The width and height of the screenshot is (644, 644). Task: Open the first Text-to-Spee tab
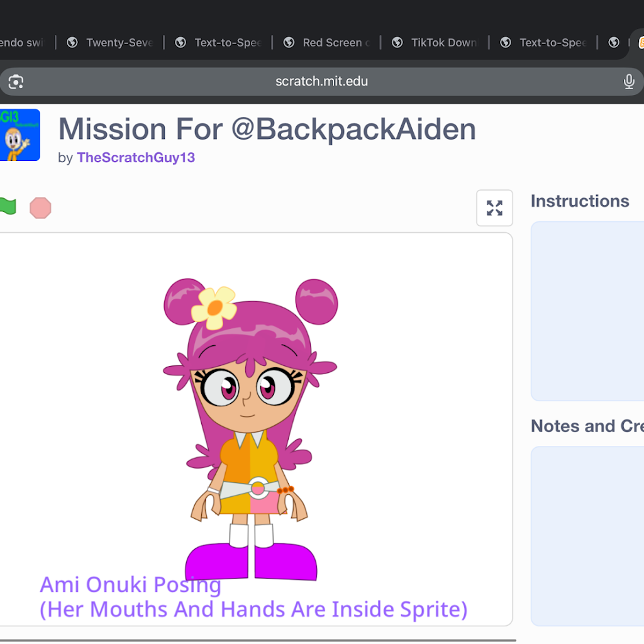pyautogui.click(x=218, y=43)
